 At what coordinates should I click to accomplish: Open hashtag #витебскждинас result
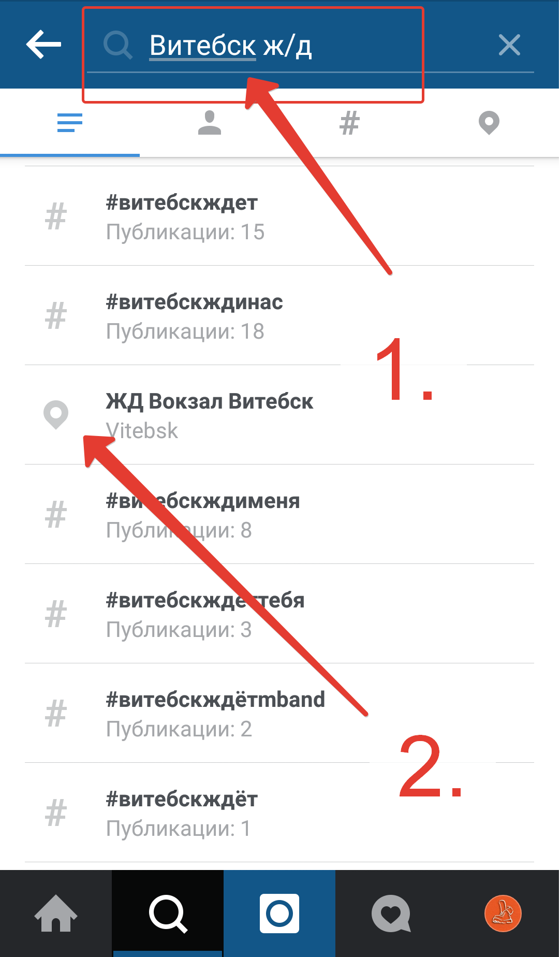pyautogui.click(x=279, y=316)
